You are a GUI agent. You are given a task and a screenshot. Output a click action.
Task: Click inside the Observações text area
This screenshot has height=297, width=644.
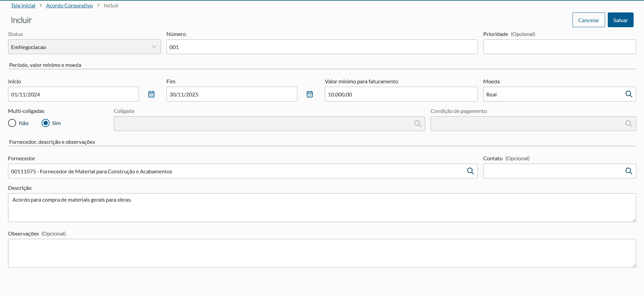point(322,253)
